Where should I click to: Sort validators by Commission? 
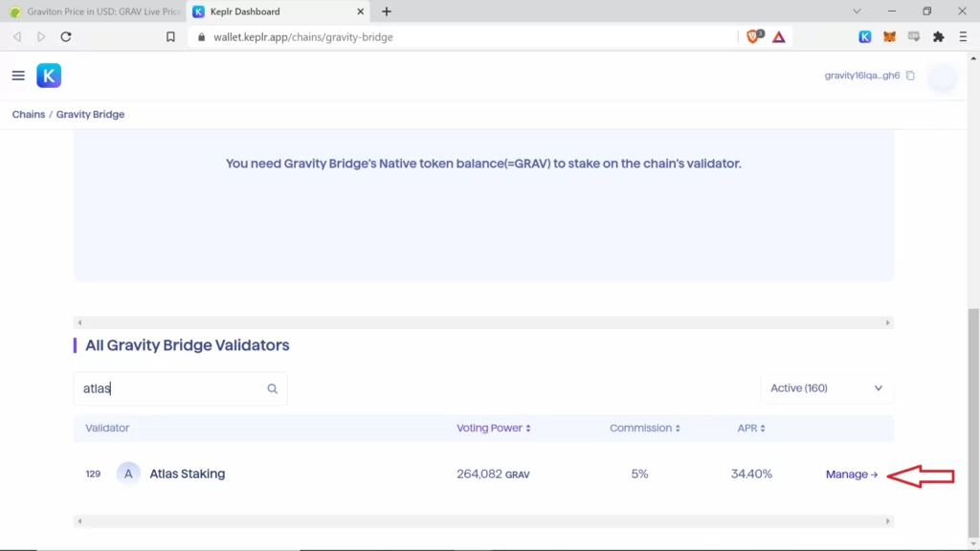(644, 428)
